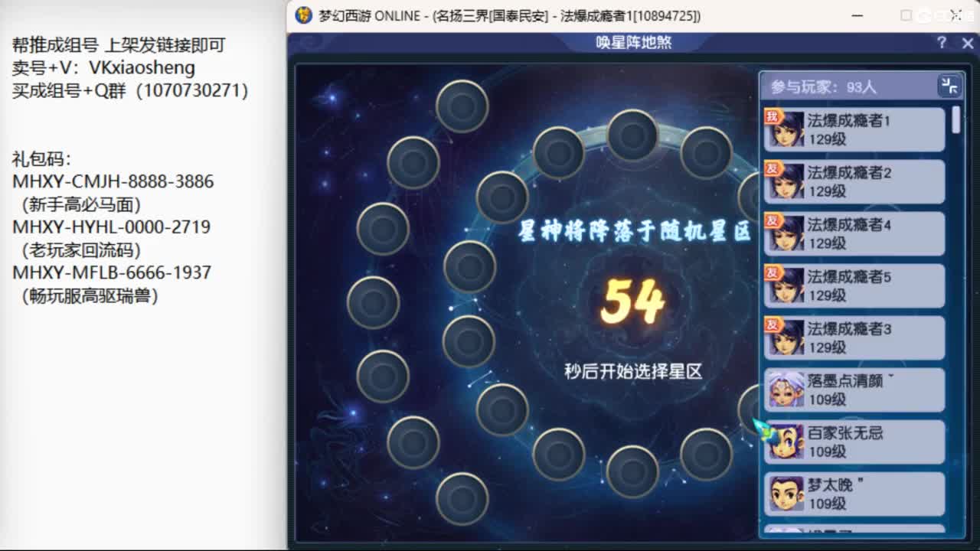Click the 友 badge on 法爆成瘾者4

pos(773,220)
